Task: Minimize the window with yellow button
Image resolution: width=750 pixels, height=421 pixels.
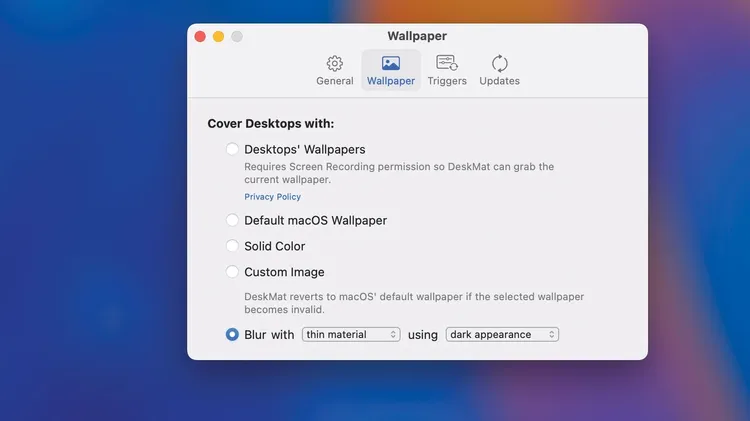Action: (219, 36)
